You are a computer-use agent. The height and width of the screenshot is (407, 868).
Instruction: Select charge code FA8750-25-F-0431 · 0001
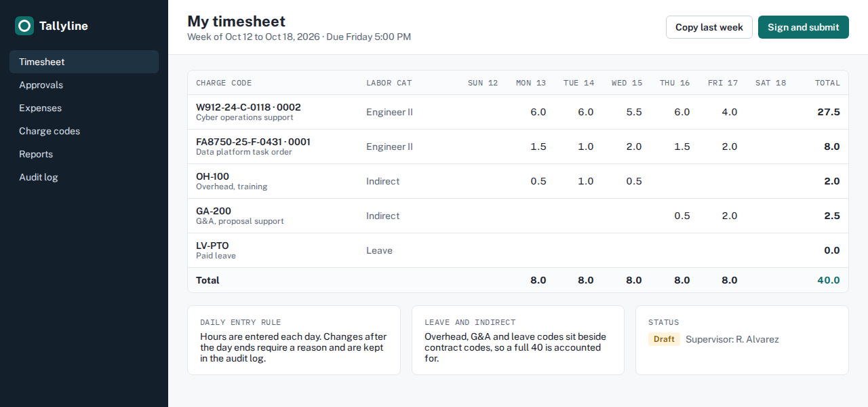pyautogui.click(x=253, y=142)
